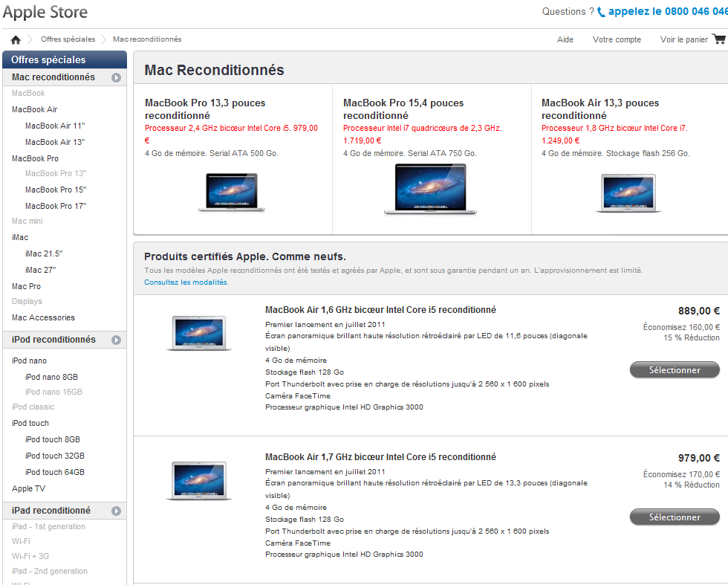Select iPod touch 32GB in sidebar
Image resolution: width=728 pixels, height=585 pixels.
pos(55,456)
